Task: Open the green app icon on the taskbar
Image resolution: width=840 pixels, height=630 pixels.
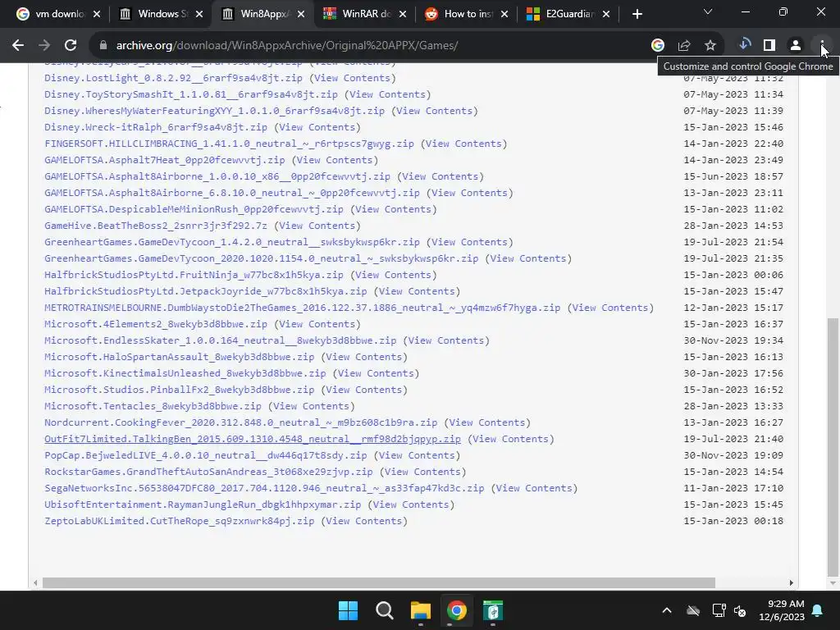Action: point(493,610)
